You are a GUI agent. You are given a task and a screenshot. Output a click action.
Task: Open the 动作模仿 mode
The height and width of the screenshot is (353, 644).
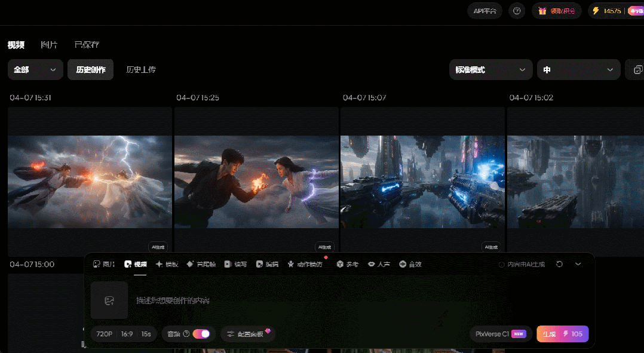(x=305, y=265)
